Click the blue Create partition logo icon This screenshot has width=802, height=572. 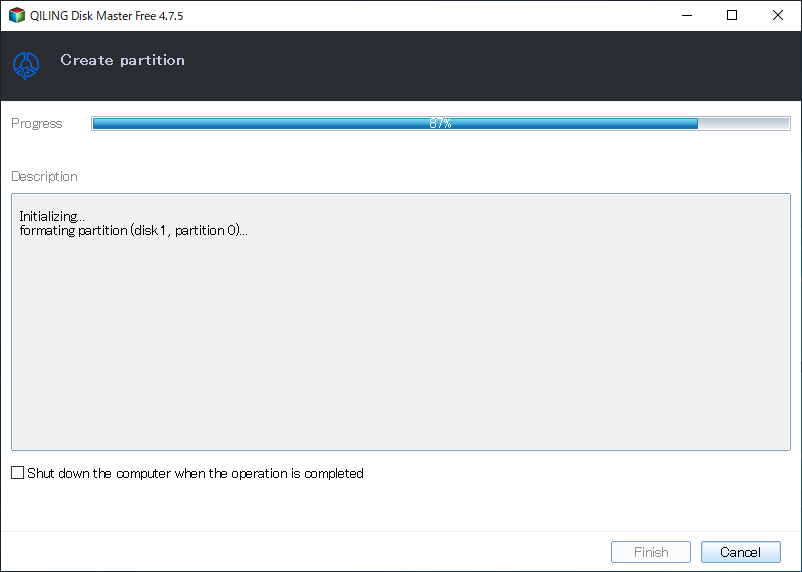[x=26, y=65]
